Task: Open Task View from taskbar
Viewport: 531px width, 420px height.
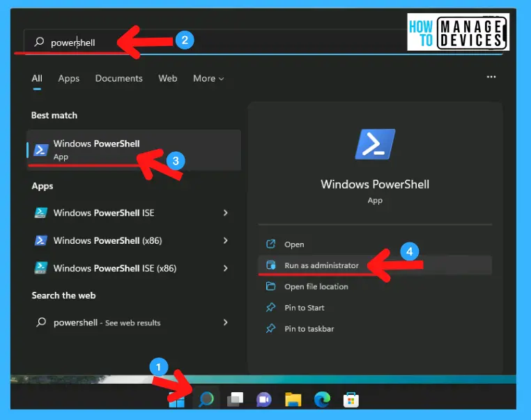Action: (x=235, y=399)
